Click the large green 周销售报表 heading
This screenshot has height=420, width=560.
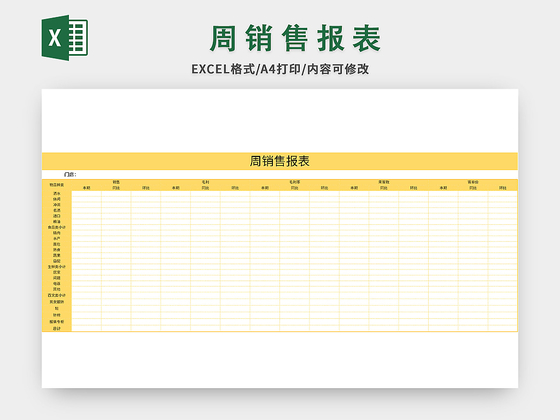coord(295,38)
